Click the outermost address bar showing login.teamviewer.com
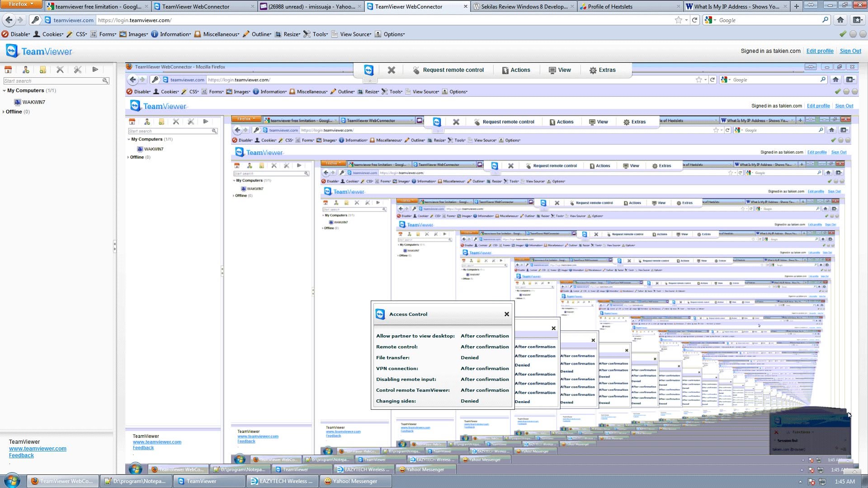The width and height of the screenshot is (868, 488). coord(384,20)
